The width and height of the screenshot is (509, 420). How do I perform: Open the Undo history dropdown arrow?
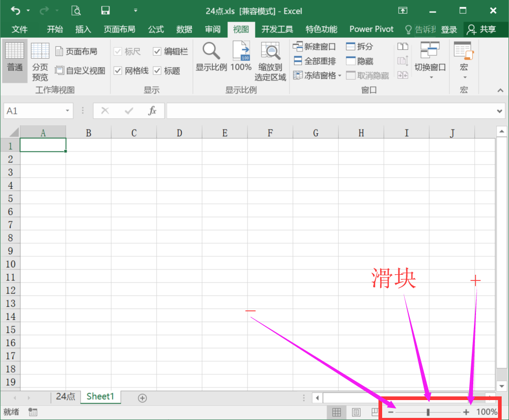28,10
